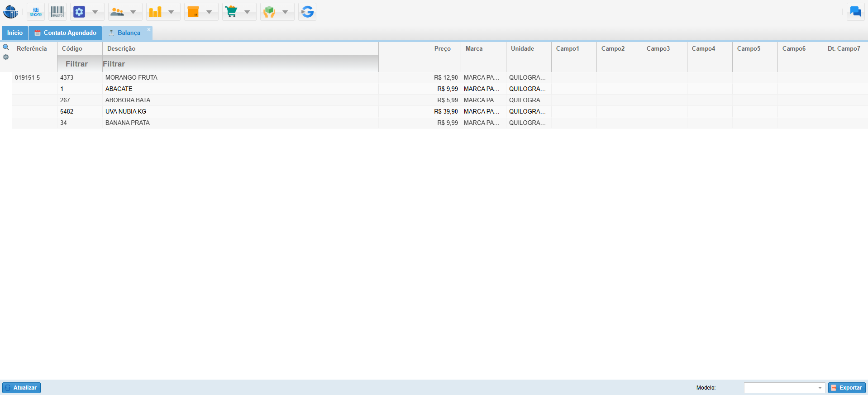Click the orange box stock icon
Viewport: 868px width, 395px height.
[193, 12]
